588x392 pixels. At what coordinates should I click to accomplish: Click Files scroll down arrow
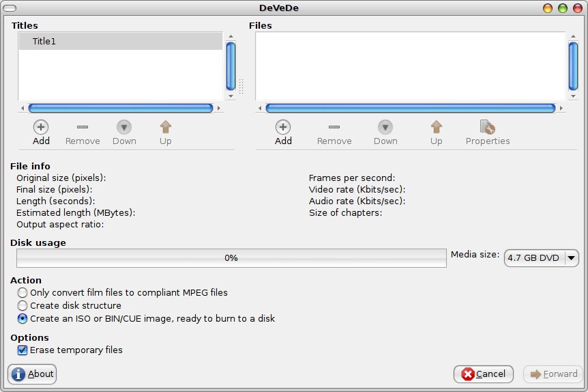573,96
